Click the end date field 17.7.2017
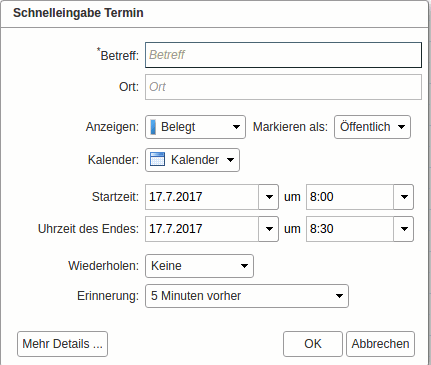The image size is (431, 365). (202, 229)
